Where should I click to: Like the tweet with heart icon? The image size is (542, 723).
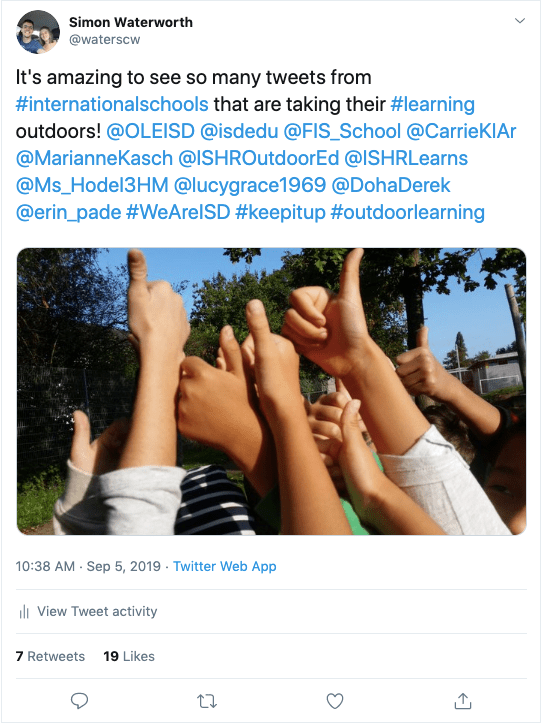[335, 701]
